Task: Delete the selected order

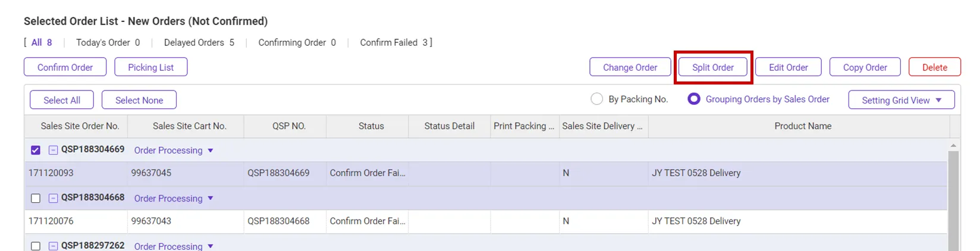Action: tap(934, 67)
